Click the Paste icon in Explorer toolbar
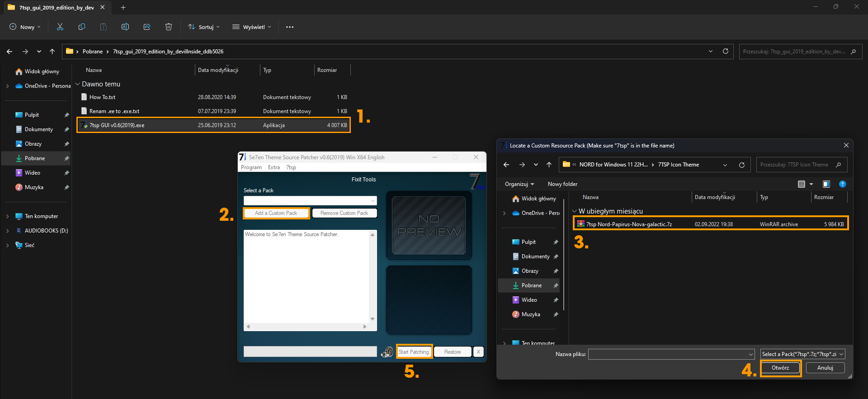 (104, 27)
